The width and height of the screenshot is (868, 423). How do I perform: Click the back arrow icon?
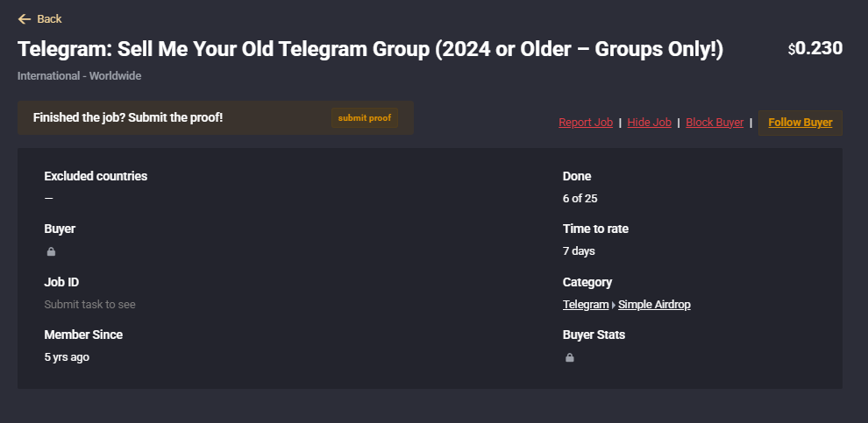pyautogui.click(x=24, y=19)
